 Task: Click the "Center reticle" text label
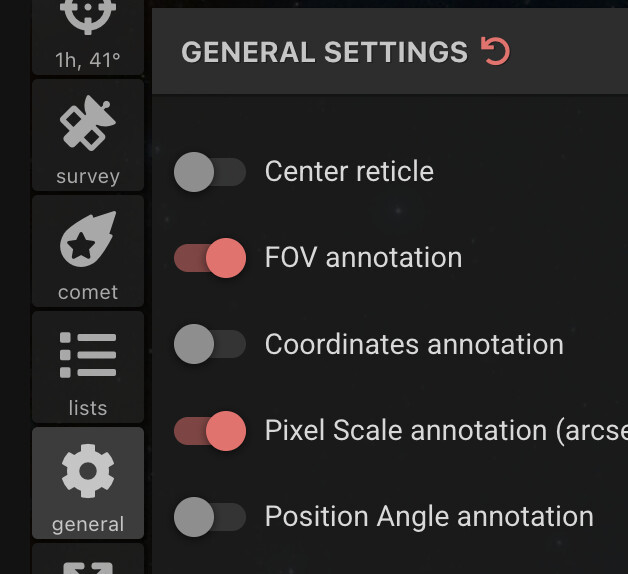click(x=349, y=171)
